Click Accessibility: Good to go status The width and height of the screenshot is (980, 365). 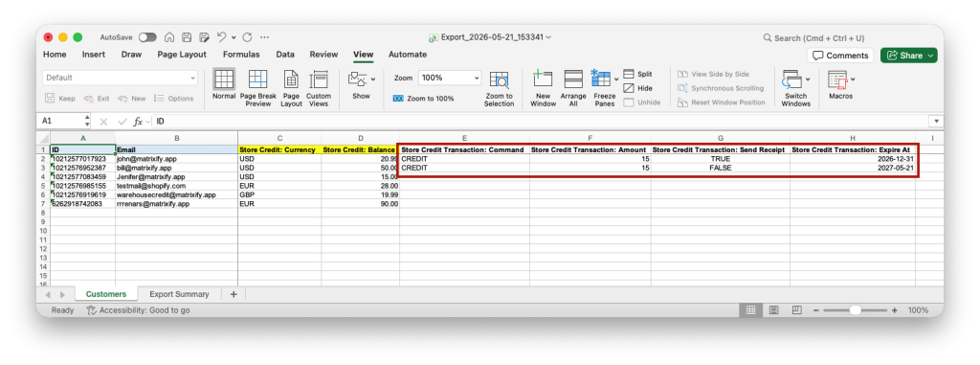pyautogui.click(x=138, y=309)
